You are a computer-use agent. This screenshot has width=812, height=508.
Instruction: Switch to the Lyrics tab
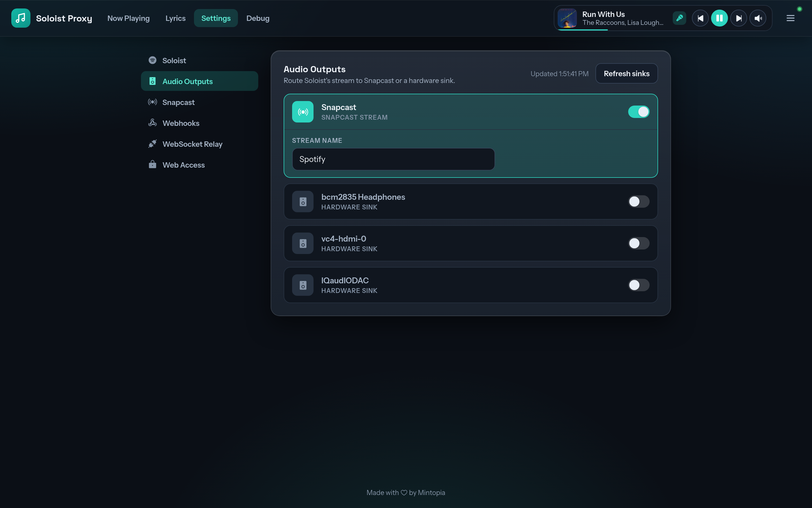(x=175, y=18)
